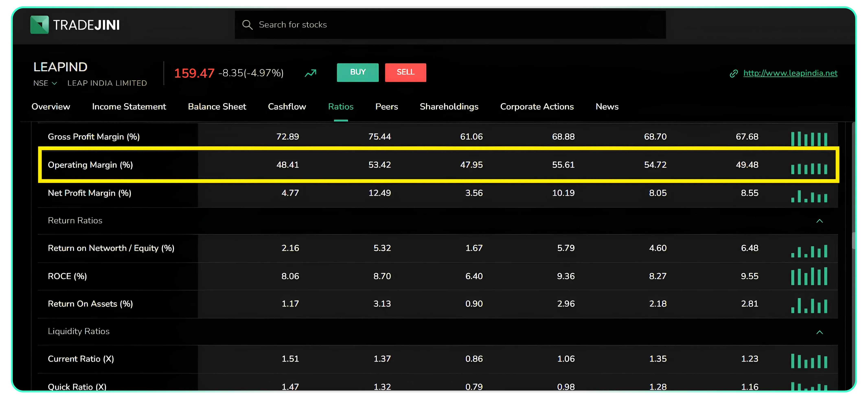Open the leapindia.net website link
This screenshot has width=868, height=402.
(790, 73)
